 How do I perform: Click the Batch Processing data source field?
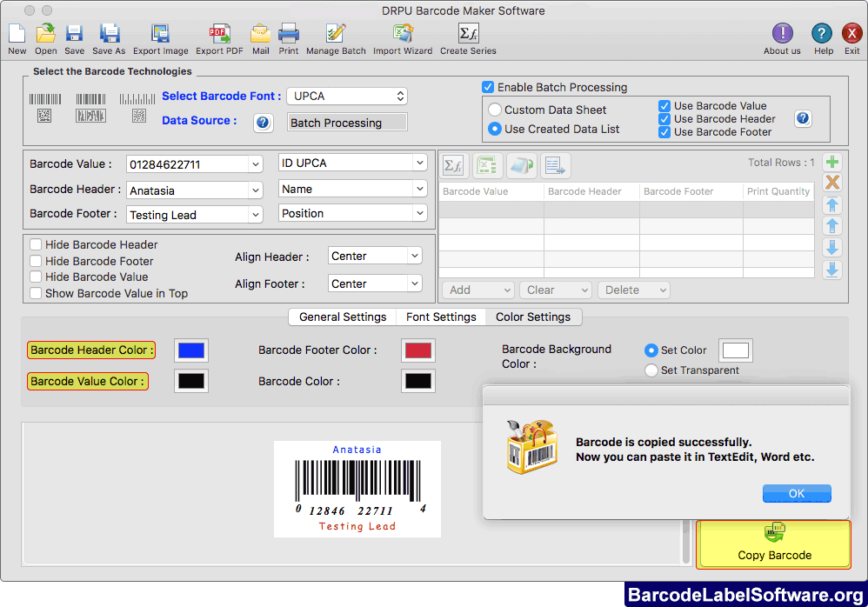(x=347, y=123)
